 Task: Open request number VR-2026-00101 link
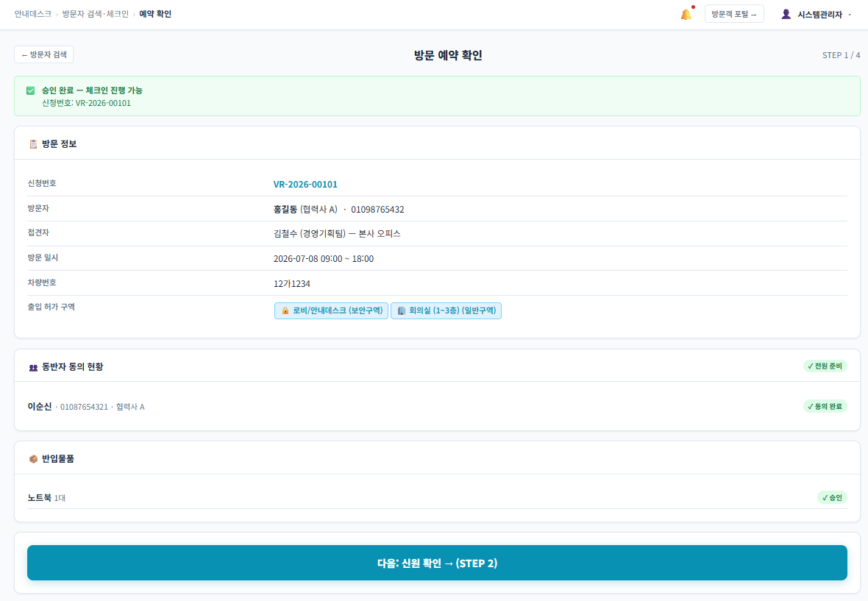(x=305, y=185)
